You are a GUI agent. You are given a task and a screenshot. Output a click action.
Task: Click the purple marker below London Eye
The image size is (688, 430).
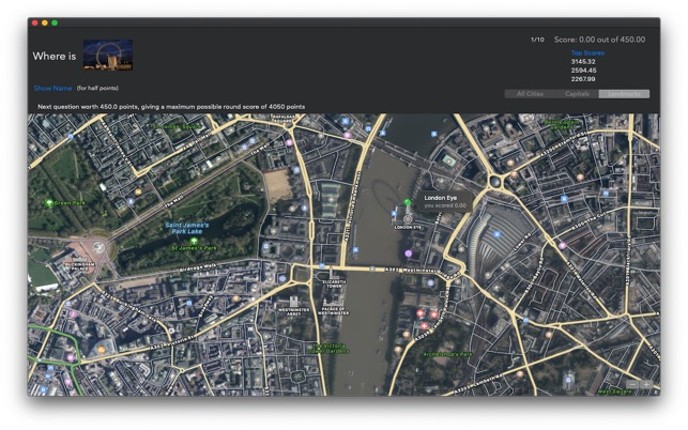pos(408,253)
